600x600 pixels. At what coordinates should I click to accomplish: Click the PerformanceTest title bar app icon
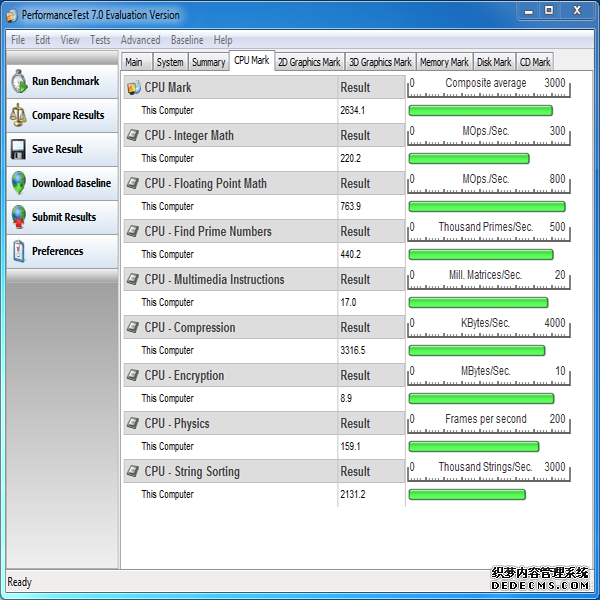(x=12, y=15)
